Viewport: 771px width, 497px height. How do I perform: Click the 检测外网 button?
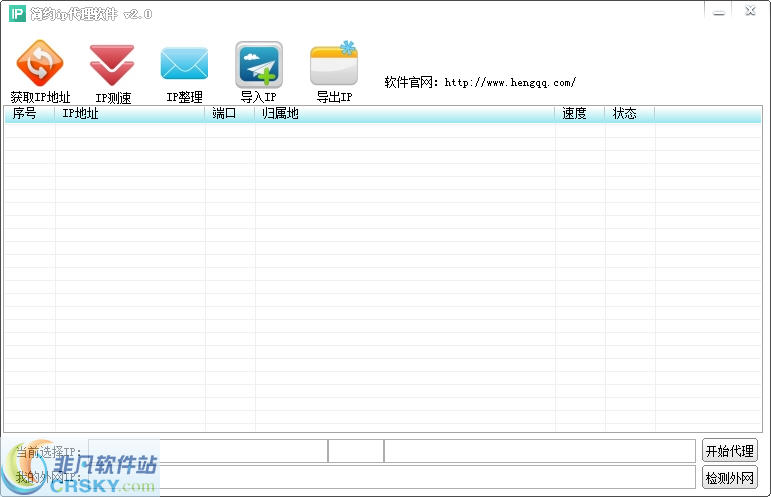click(x=730, y=477)
